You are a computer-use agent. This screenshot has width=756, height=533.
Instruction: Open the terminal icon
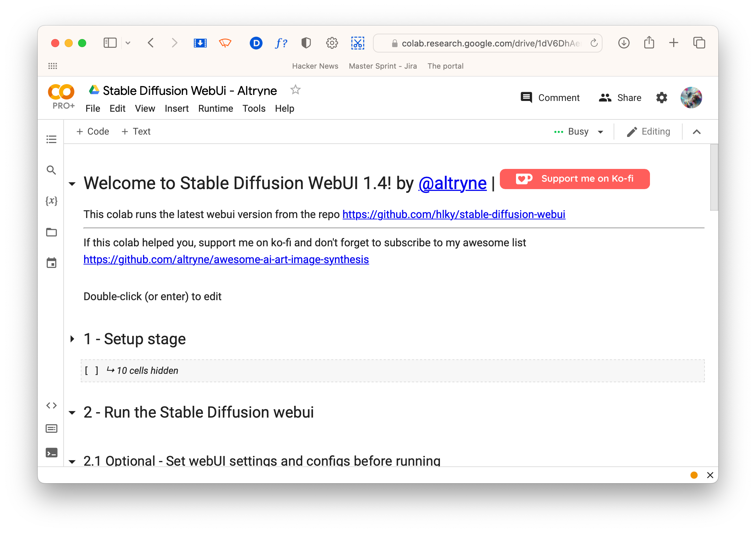[x=51, y=453]
